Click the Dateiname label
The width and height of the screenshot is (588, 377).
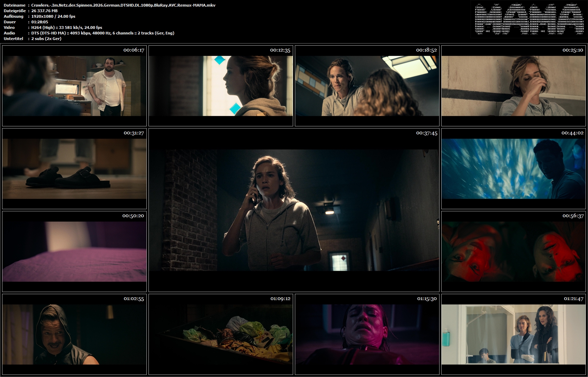click(x=15, y=5)
